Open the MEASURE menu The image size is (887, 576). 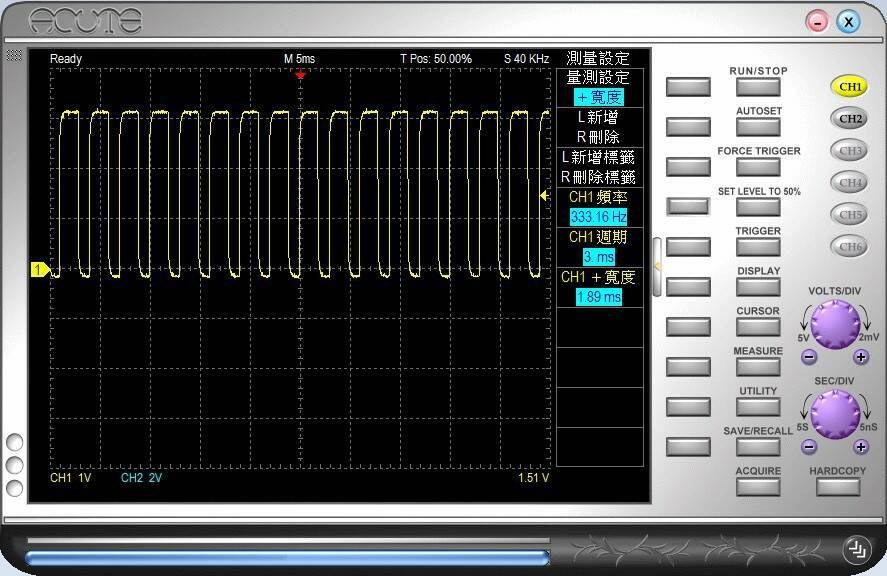pos(758,367)
